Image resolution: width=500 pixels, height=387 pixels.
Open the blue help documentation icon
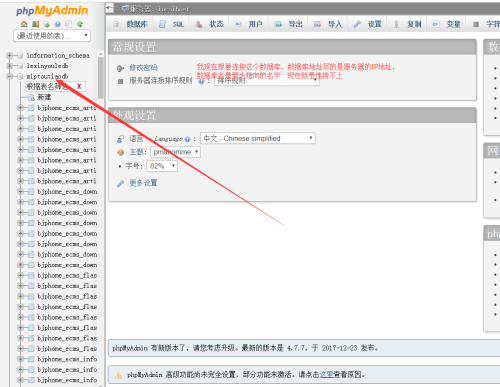point(58,24)
